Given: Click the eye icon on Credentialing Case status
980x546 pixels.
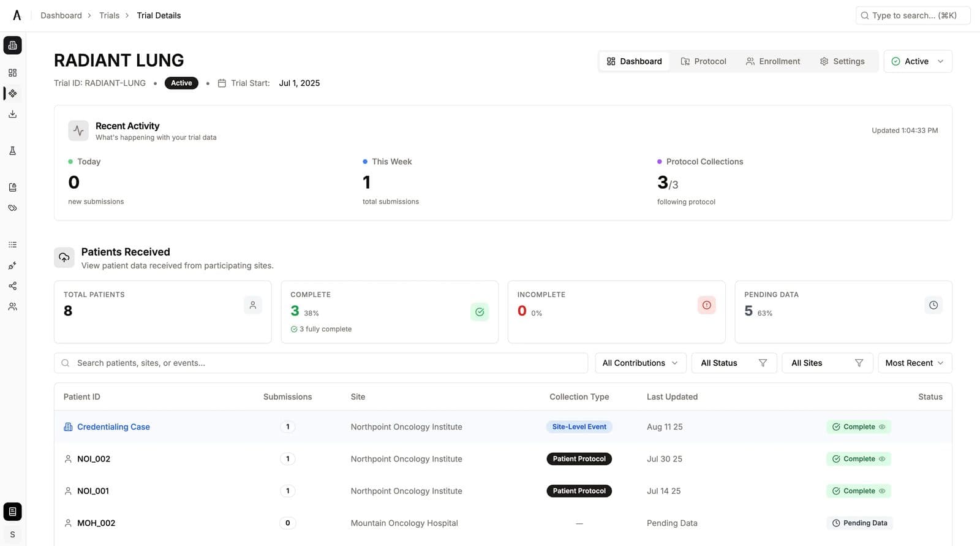Looking at the screenshot, I should [x=882, y=427].
